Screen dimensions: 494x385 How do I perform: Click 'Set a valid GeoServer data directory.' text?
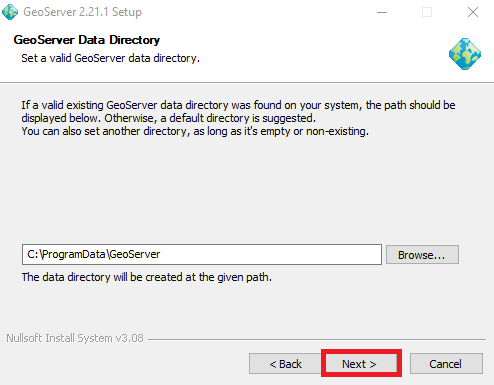pos(110,58)
